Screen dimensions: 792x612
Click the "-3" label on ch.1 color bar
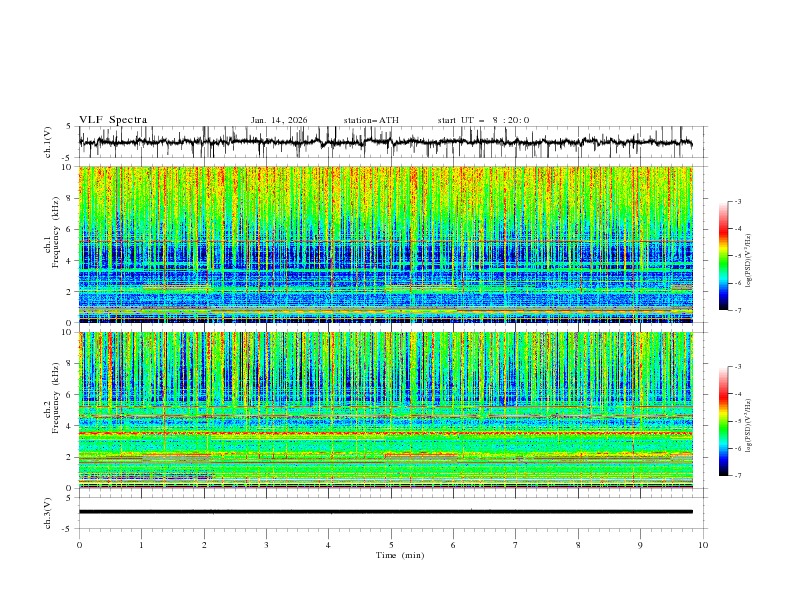coord(737,201)
